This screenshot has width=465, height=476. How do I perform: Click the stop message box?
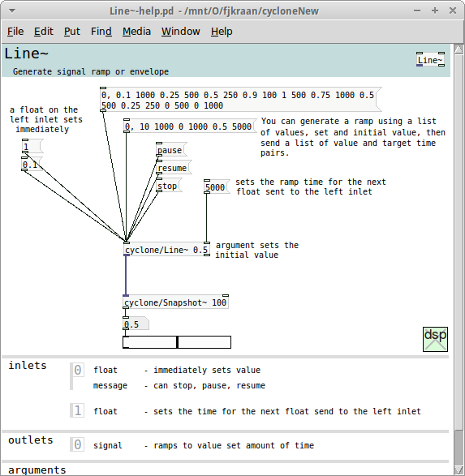pyautogui.click(x=168, y=186)
